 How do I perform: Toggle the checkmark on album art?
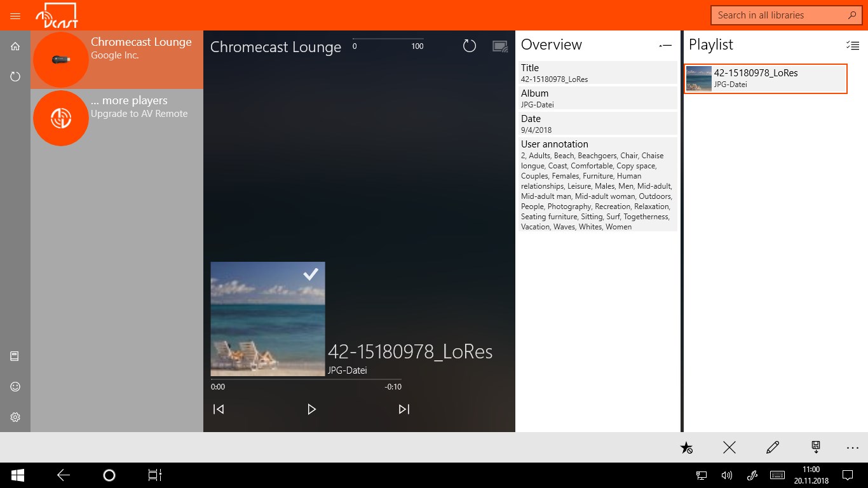click(x=311, y=274)
